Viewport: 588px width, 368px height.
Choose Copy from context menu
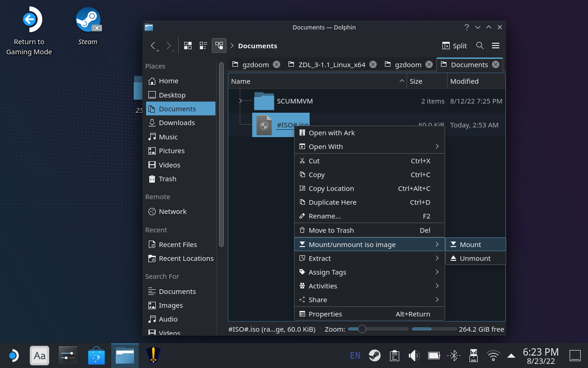pyautogui.click(x=369, y=175)
